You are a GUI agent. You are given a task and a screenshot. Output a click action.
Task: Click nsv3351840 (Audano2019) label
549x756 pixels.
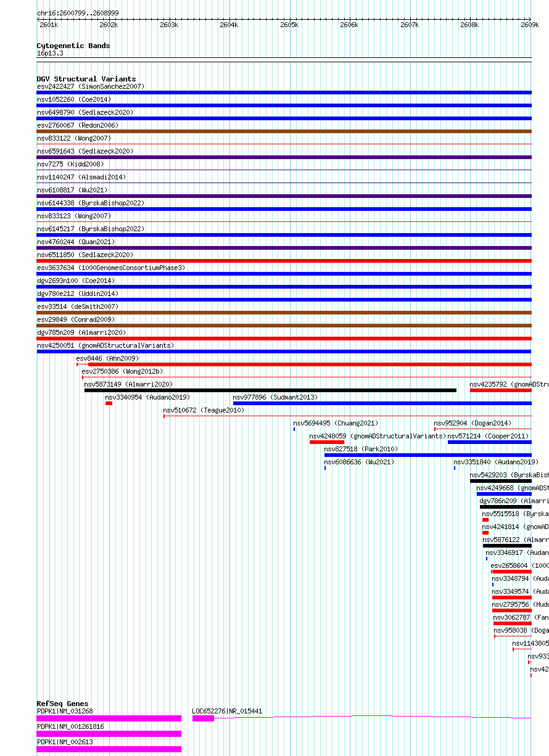[497, 462]
